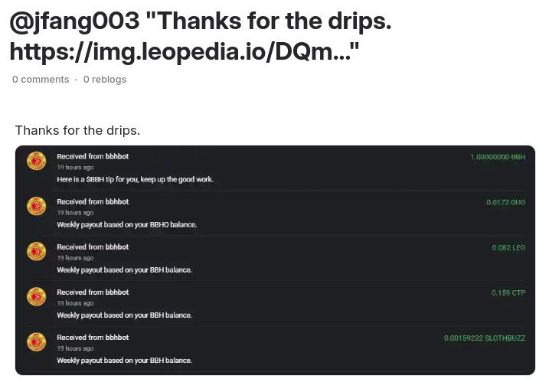This screenshot has width=549, height=392.
Task: Click the 0.159 CTP amount
Action: pos(508,292)
